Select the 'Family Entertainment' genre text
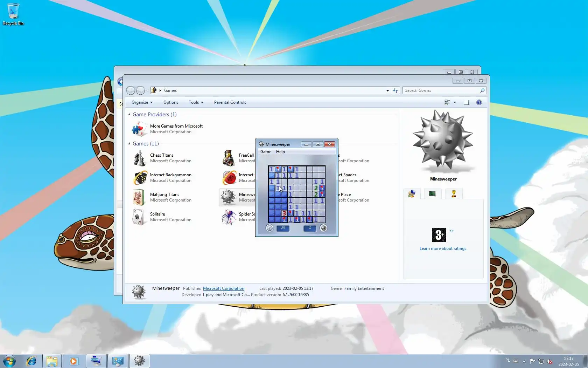 364,288
